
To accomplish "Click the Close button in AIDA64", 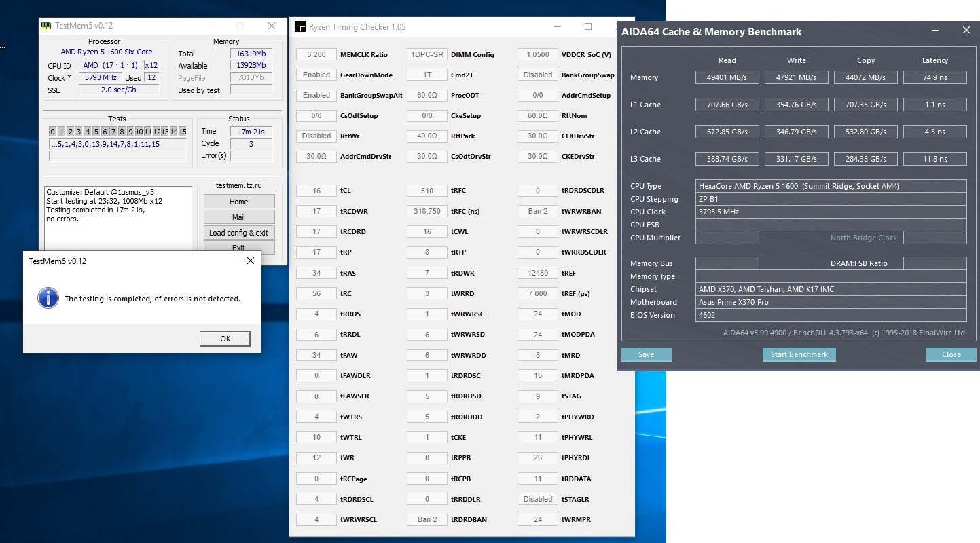I will [951, 354].
